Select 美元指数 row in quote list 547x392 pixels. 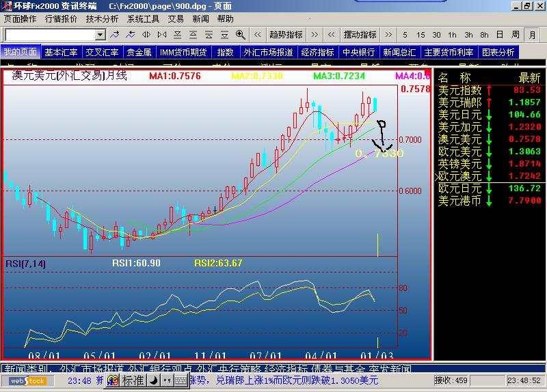[490, 90]
